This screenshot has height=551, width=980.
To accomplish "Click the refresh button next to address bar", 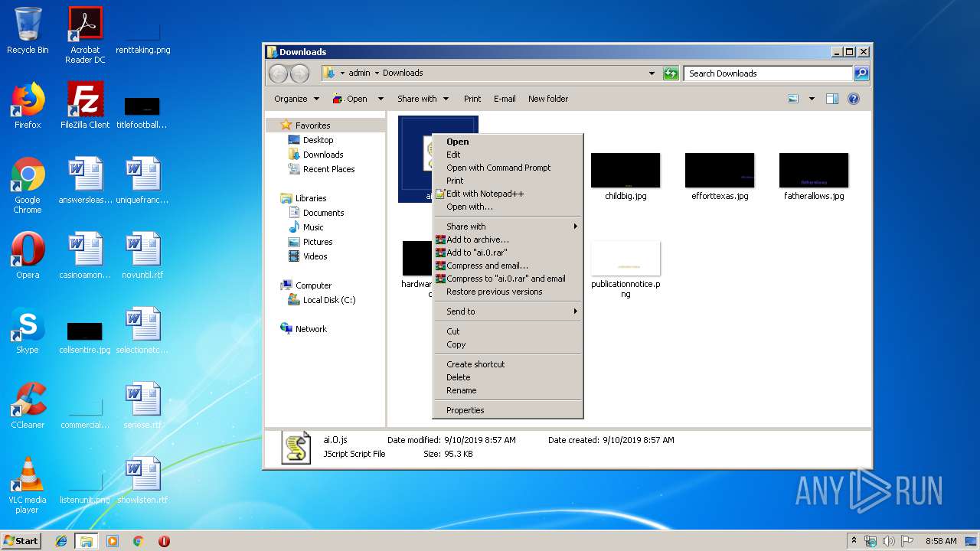I will (671, 73).
